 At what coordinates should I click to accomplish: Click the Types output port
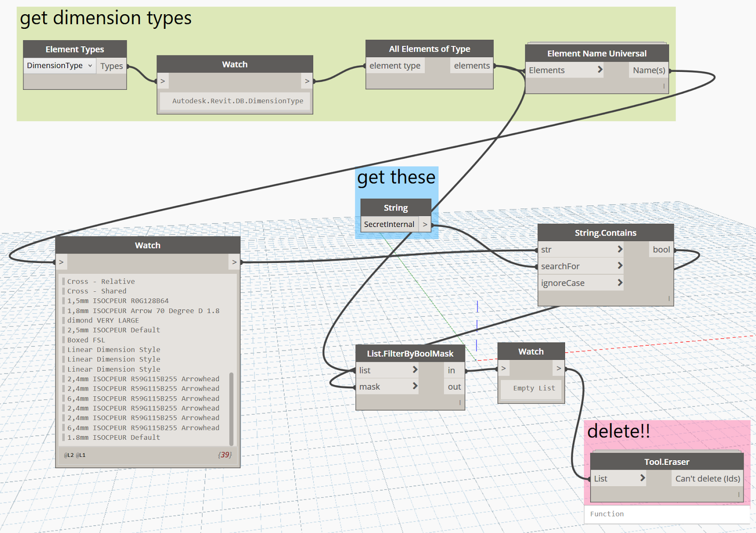pos(112,66)
